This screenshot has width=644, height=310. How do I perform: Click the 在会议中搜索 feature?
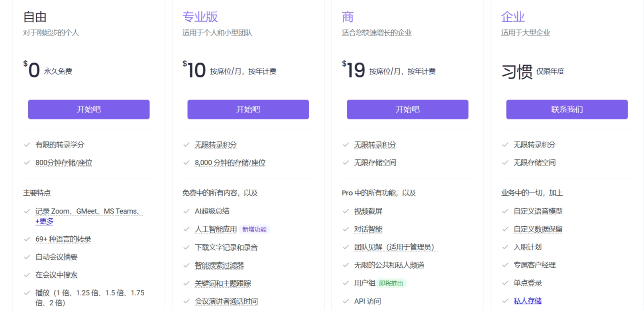[x=56, y=275]
